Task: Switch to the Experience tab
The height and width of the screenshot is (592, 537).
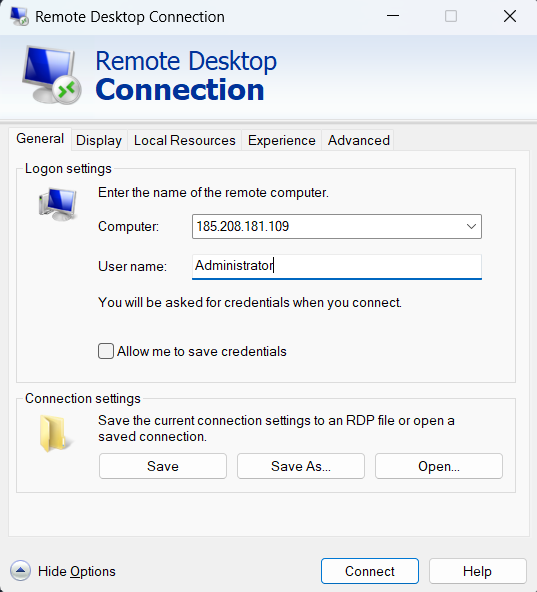Action: click(x=281, y=140)
